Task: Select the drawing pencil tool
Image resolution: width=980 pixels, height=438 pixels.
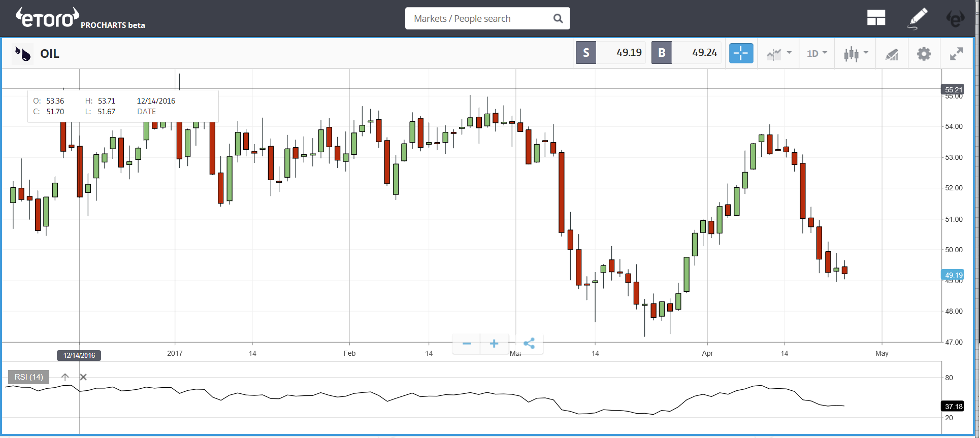Action: point(918,18)
